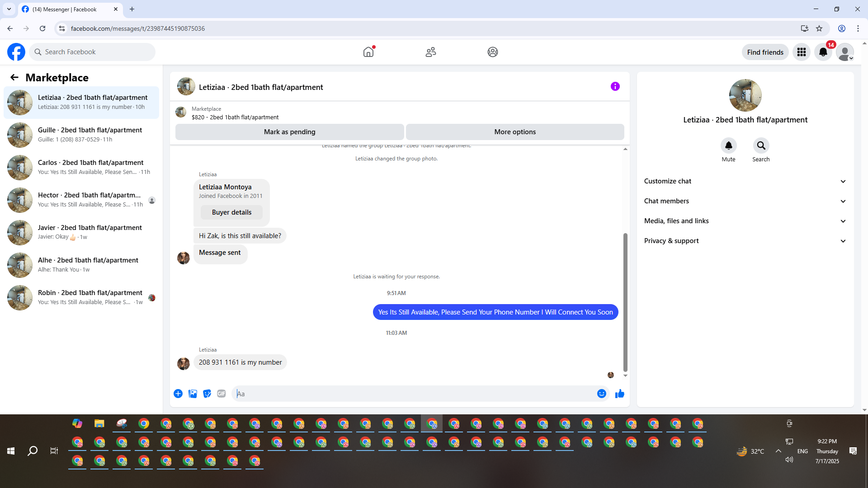The image size is (868, 488).
Task: Open the Windows notification center
Action: [x=853, y=451]
